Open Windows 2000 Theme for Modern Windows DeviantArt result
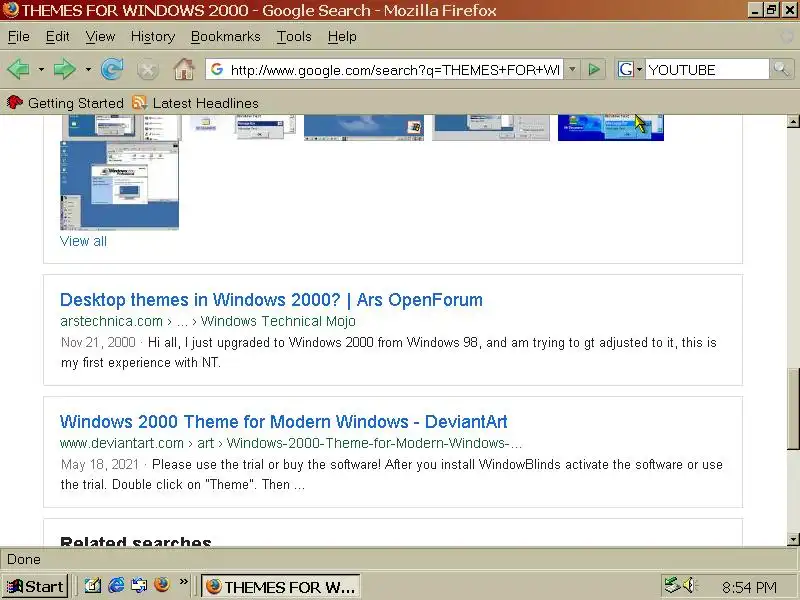The height and width of the screenshot is (600, 800). click(284, 422)
